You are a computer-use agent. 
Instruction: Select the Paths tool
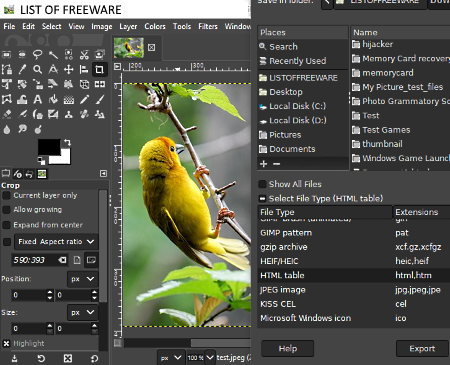7,69
